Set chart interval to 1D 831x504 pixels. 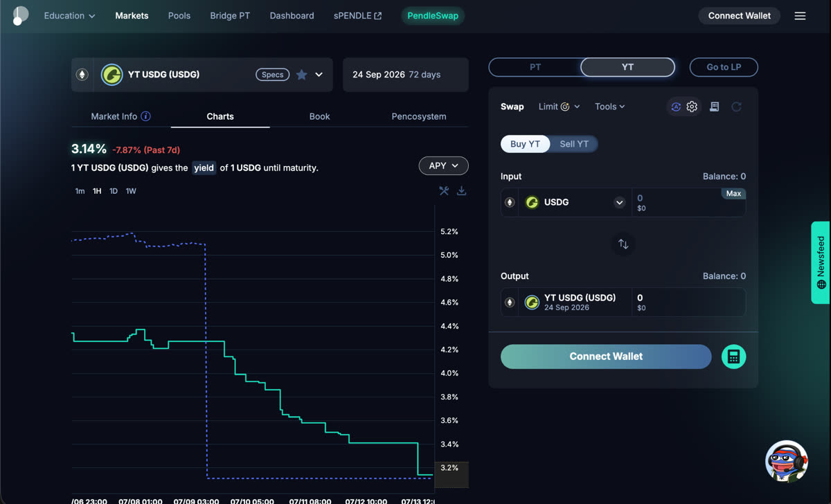tap(114, 191)
